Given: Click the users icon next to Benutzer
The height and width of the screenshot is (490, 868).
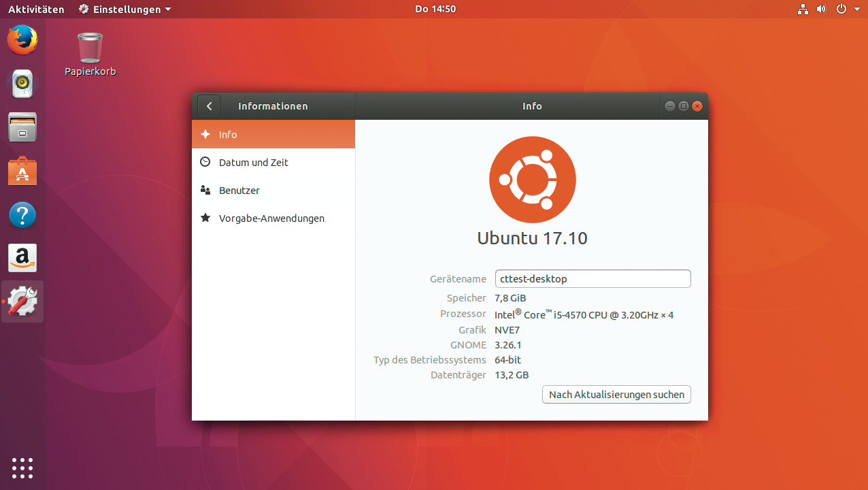Looking at the screenshot, I should pos(205,191).
